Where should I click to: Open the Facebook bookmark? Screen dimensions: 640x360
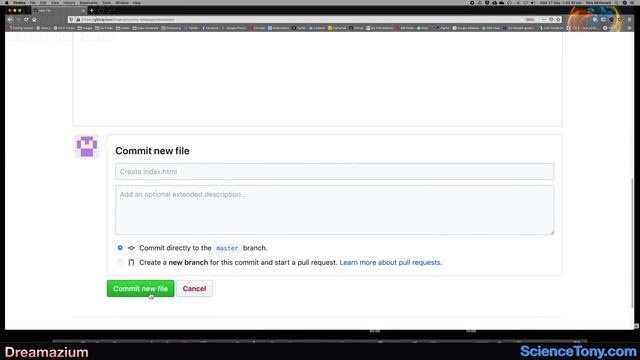coord(210,28)
